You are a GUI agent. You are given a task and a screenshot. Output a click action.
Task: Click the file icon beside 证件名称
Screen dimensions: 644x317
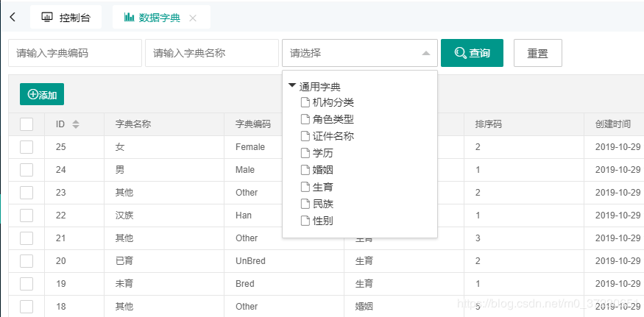[305, 136]
